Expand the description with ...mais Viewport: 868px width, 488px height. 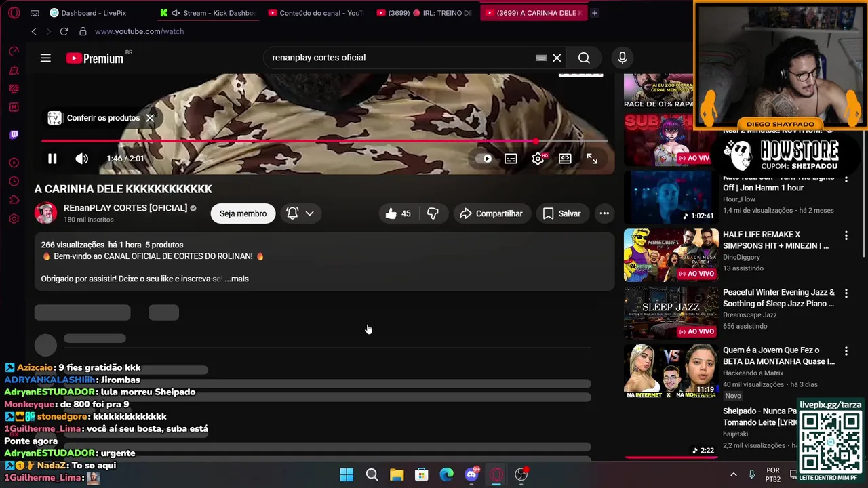237,279
